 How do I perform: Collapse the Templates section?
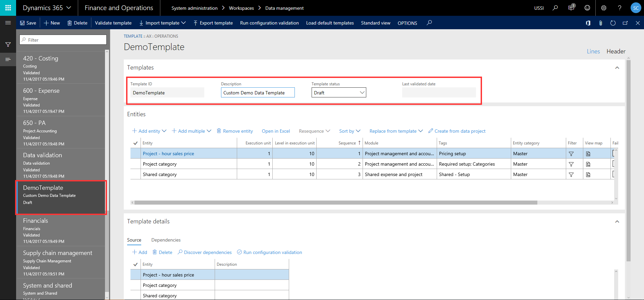pyautogui.click(x=617, y=68)
